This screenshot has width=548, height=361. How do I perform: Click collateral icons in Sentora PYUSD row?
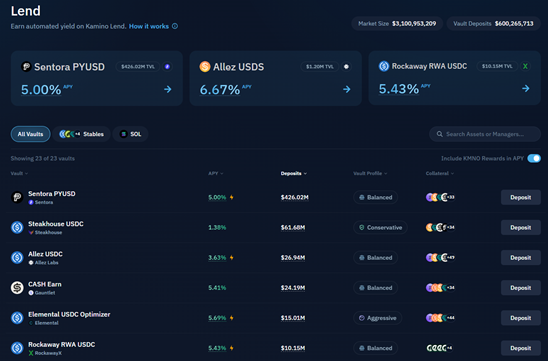pos(440,197)
